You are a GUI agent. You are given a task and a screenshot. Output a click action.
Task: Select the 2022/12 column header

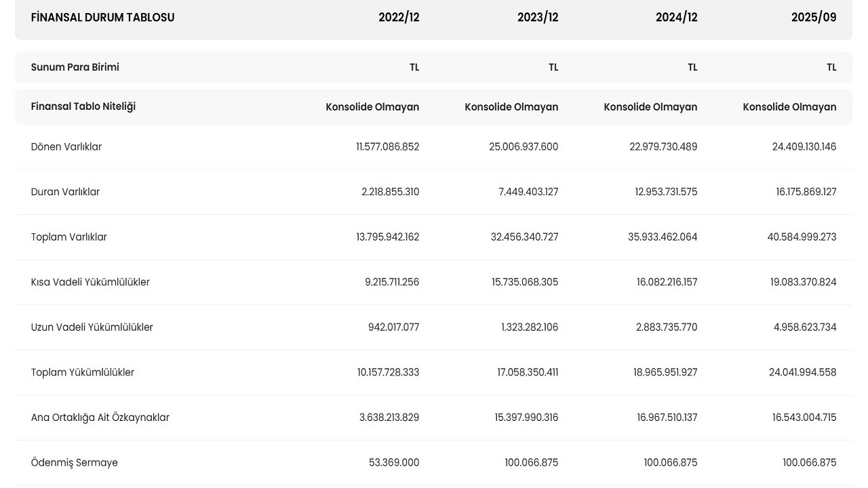(x=399, y=18)
